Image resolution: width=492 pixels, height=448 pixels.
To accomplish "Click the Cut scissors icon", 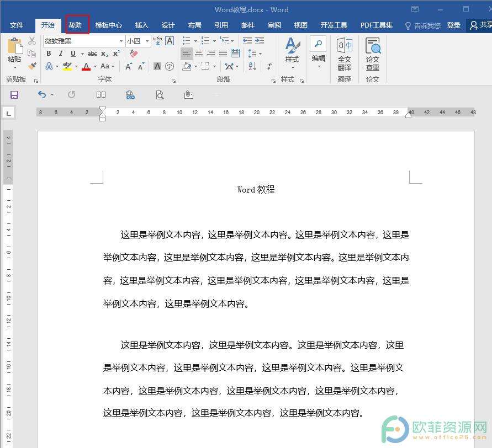I will [32, 41].
